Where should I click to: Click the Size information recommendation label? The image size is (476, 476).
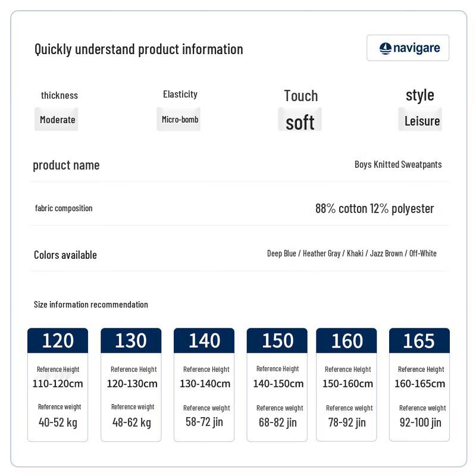point(91,305)
